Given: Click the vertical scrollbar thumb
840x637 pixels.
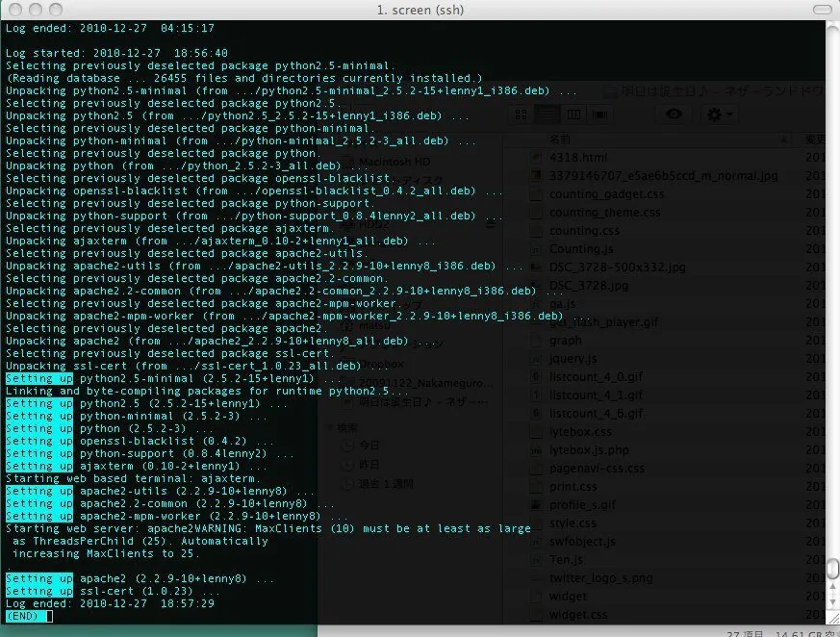Looking at the screenshot, I should (x=833, y=568).
